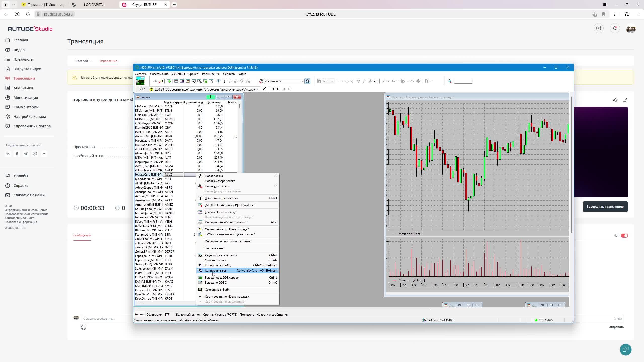Click the disconnect key icon with red cross
The height and width of the screenshot is (362, 644).
pos(160,81)
